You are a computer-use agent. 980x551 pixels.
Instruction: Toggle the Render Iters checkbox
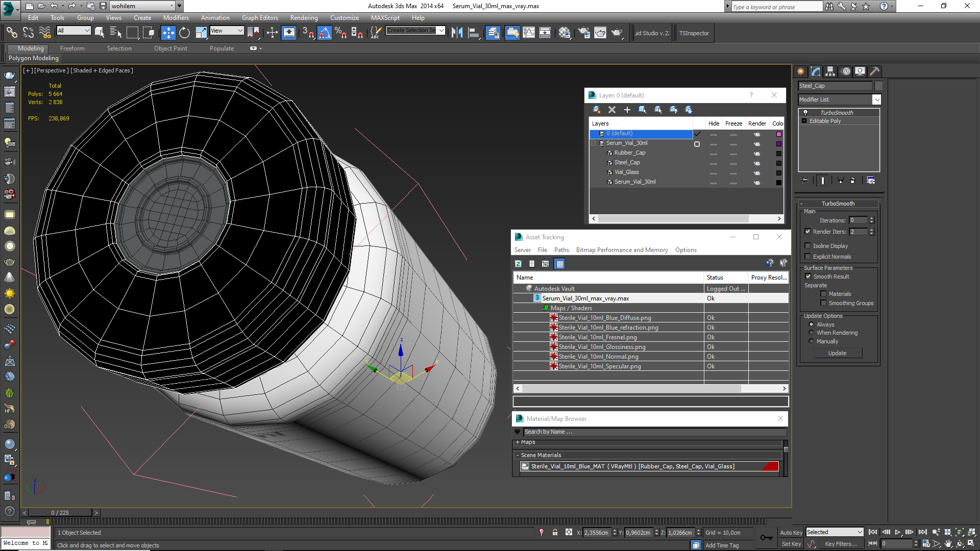pos(807,231)
